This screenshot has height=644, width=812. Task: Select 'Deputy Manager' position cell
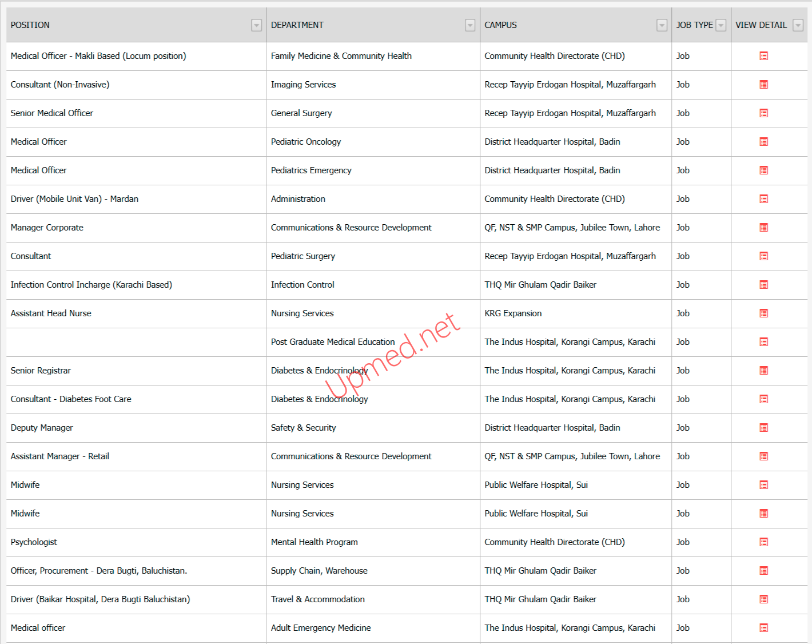click(x=136, y=428)
